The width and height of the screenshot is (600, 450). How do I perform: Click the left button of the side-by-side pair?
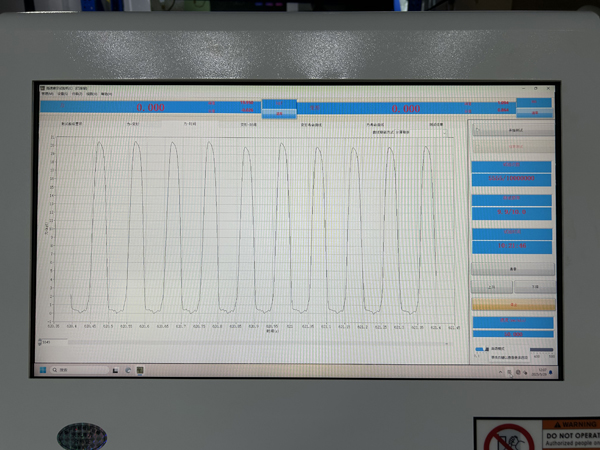[490, 286]
